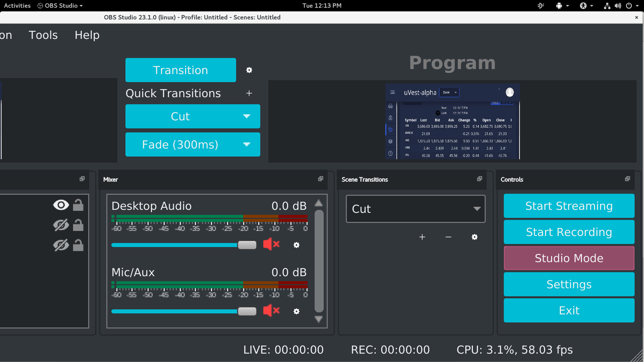Open the Cut dropdown in Scene Transitions
Image resolution: width=644 pixels, height=362 pixels.
click(x=477, y=208)
